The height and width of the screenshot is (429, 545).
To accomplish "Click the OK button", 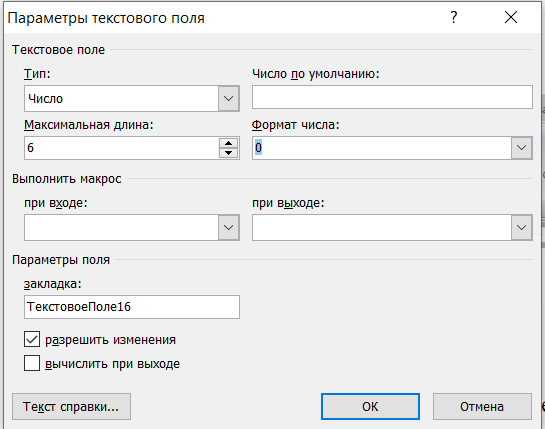I will click(370, 406).
